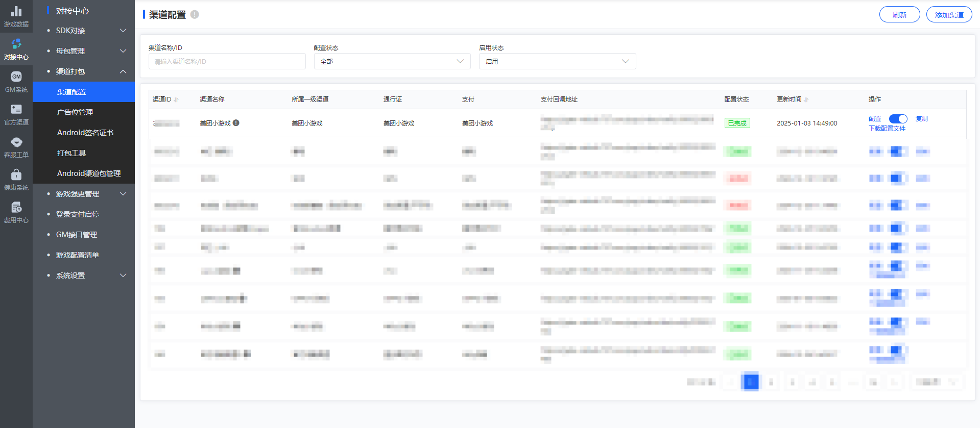Sort by 更新时间 column sort icon

(806, 99)
